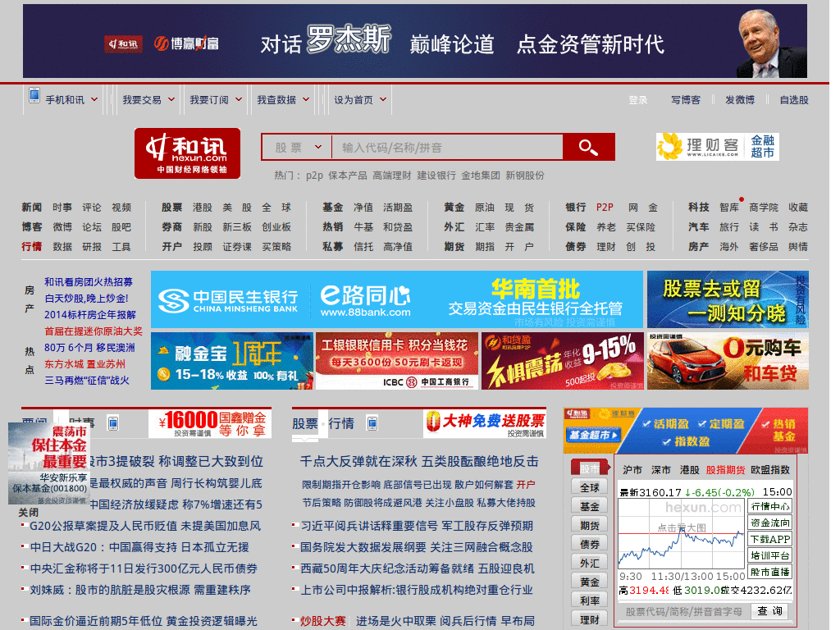Screen dimensions: 840x630
Task: Click the red P2P nav link
Action: tap(605, 208)
